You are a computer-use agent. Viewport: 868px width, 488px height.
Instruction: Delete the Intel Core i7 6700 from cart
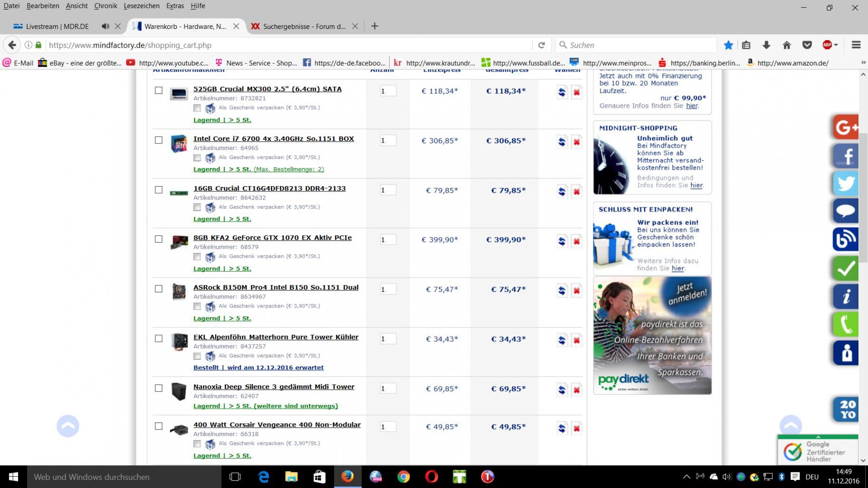(576, 142)
